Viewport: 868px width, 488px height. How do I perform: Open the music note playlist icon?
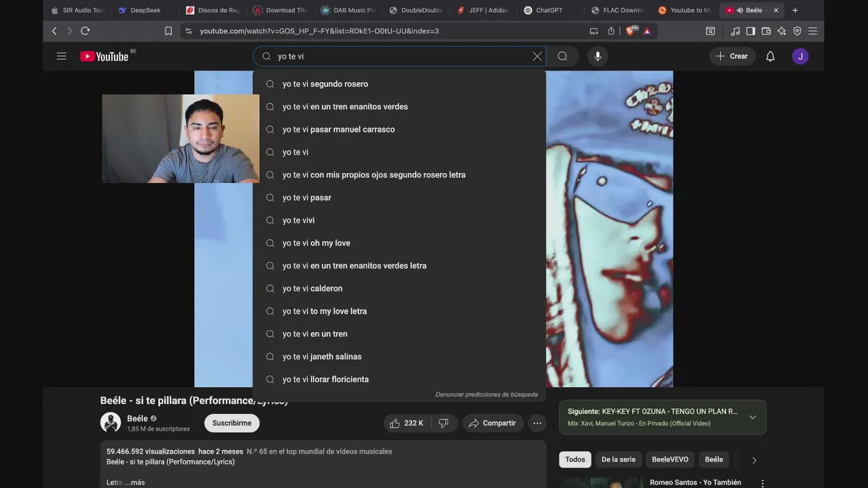click(x=736, y=30)
